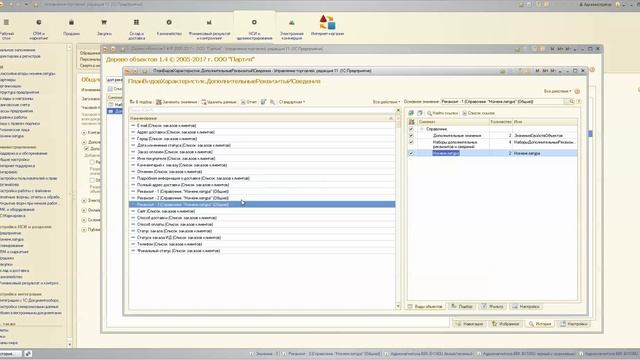
Task: Click the ЗначенияСвойствОбъектов name cell
Action: coord(544,135)
